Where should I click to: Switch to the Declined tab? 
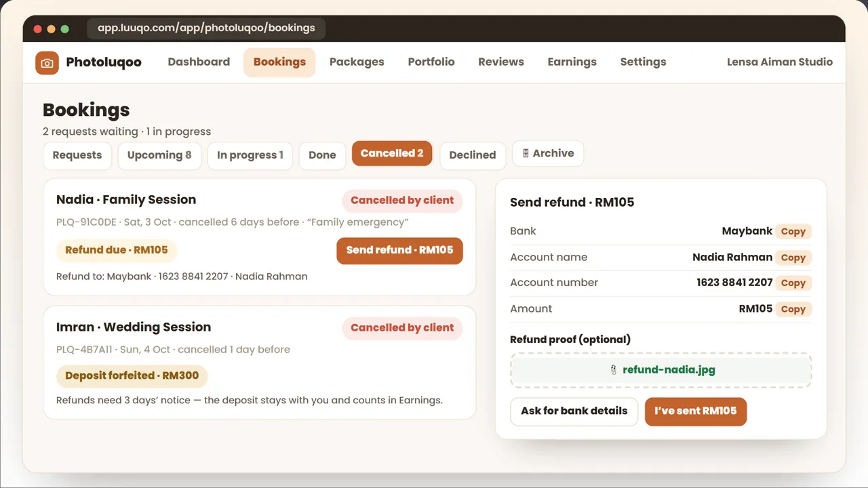[473, 155]
